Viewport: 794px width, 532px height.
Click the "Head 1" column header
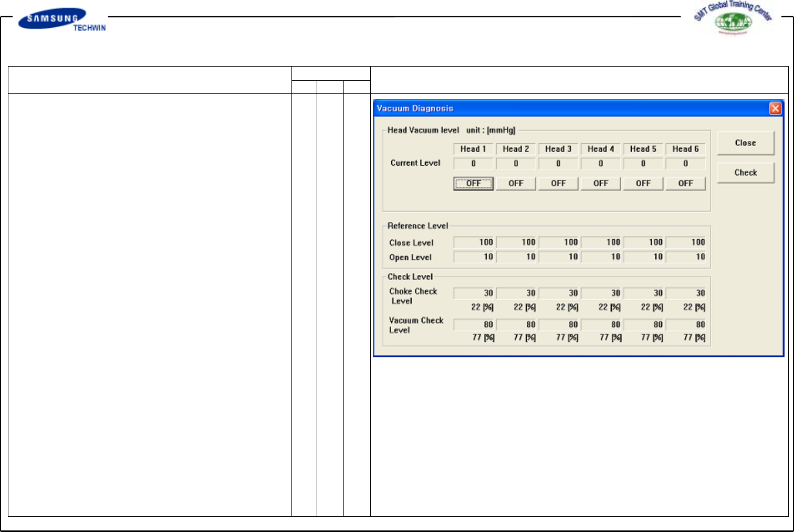point(473,149)
